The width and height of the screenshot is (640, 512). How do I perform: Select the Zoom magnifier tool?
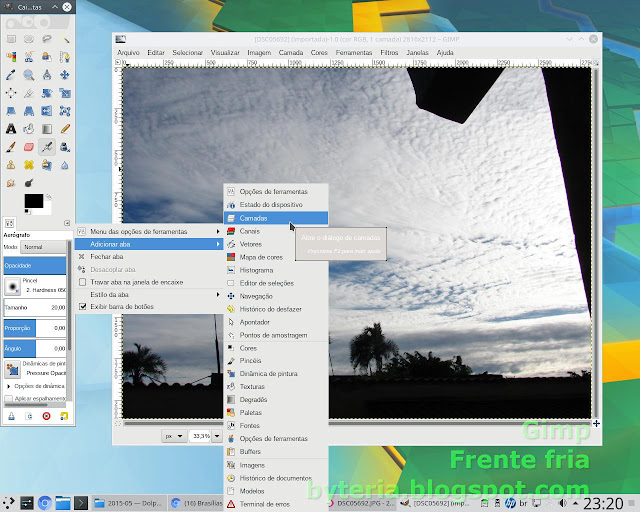[29, 75]
